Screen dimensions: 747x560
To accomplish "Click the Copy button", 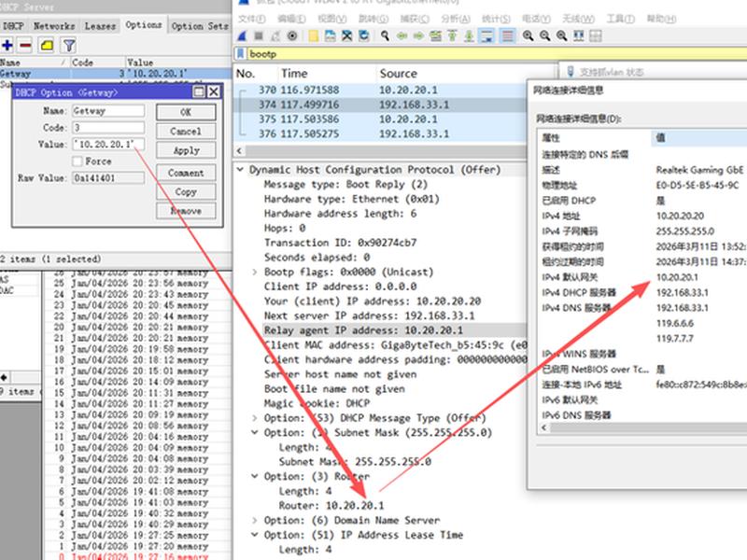I will click(186, 192).
